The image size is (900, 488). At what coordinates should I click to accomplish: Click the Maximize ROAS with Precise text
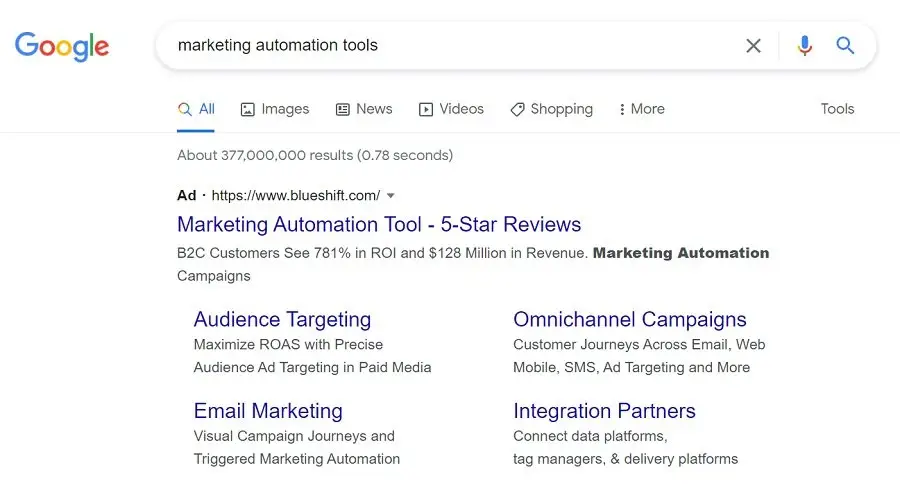[288, 344]
